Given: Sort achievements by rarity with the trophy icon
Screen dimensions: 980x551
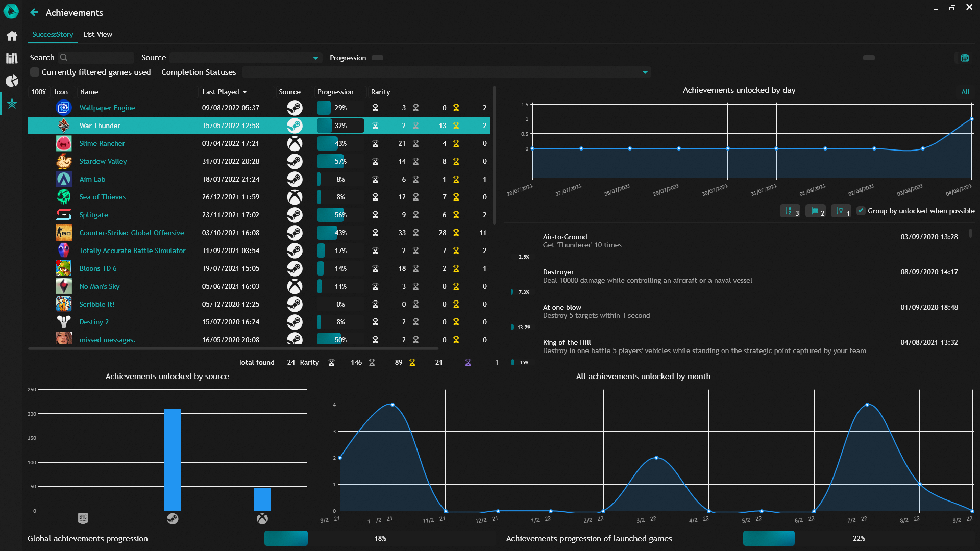Looking at the screenshot, I should 841,211.
